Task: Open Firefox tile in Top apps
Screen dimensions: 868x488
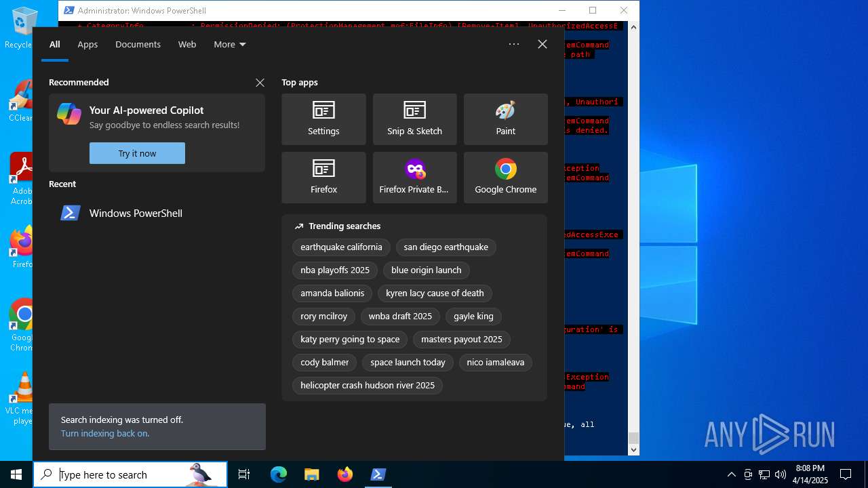Action: pos(323,178)
